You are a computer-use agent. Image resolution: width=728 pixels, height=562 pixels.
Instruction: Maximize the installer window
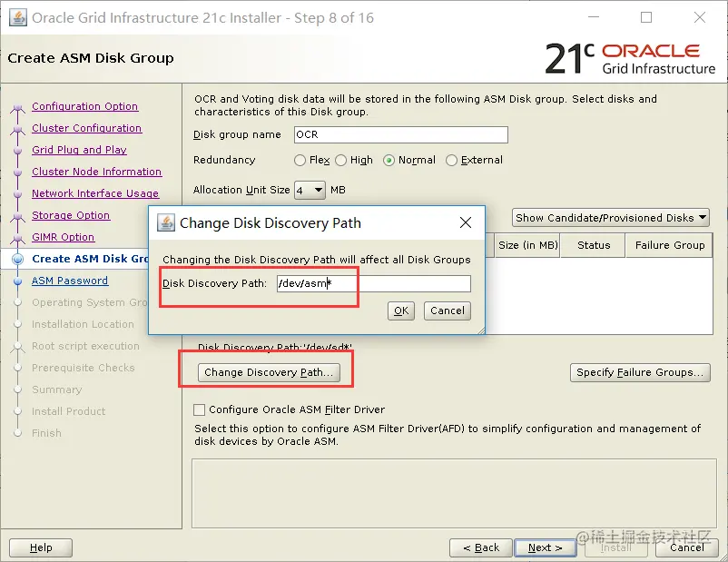point(645,17)
